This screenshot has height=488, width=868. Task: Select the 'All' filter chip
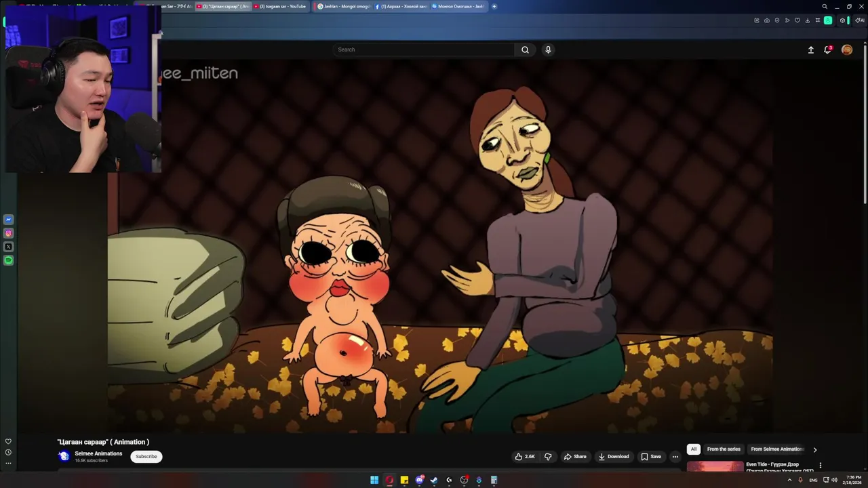coord(693,449)
